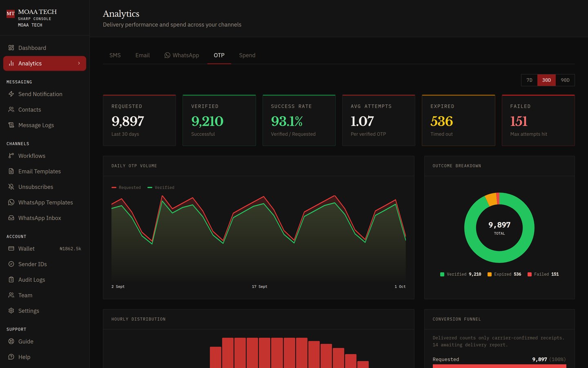Select the 30D time range
Viewport: 588px width, 368px height.
click(x=546, y=80)
